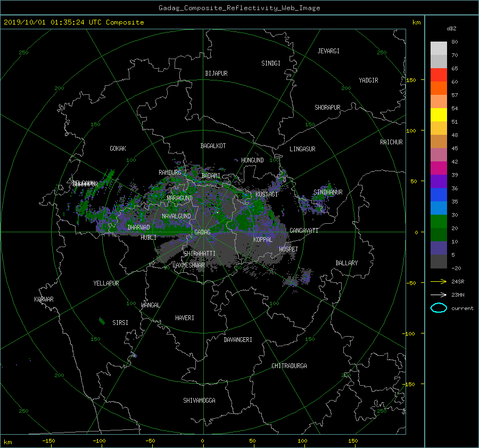Click the LAXMESHWAR city label
Screen dimensions: 479x448
[188, 265]
